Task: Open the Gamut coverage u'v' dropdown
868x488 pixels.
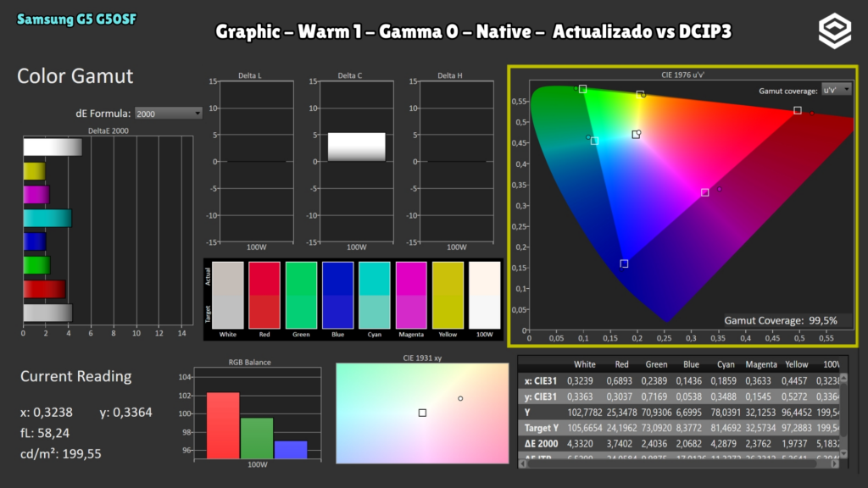Action: point(837,90)
